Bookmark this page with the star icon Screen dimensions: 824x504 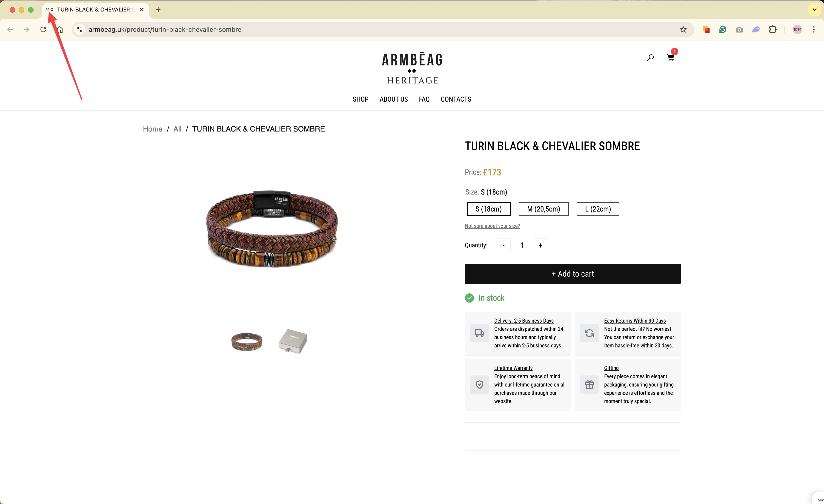tap(683, 29)
